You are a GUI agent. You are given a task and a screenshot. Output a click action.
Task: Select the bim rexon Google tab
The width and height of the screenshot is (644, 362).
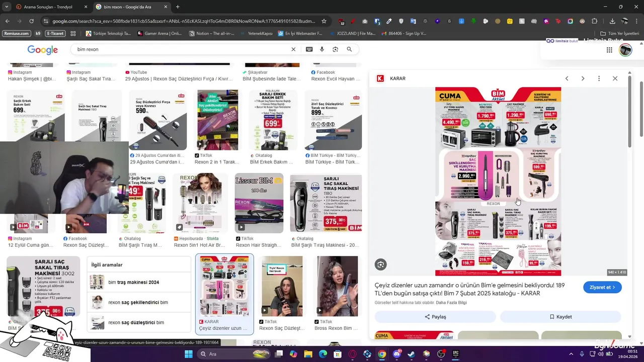[x=131, y=7]
